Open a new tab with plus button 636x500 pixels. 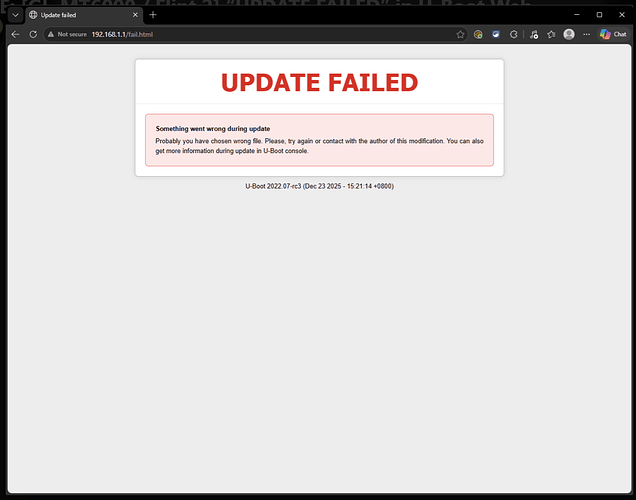tap(153, 15)
